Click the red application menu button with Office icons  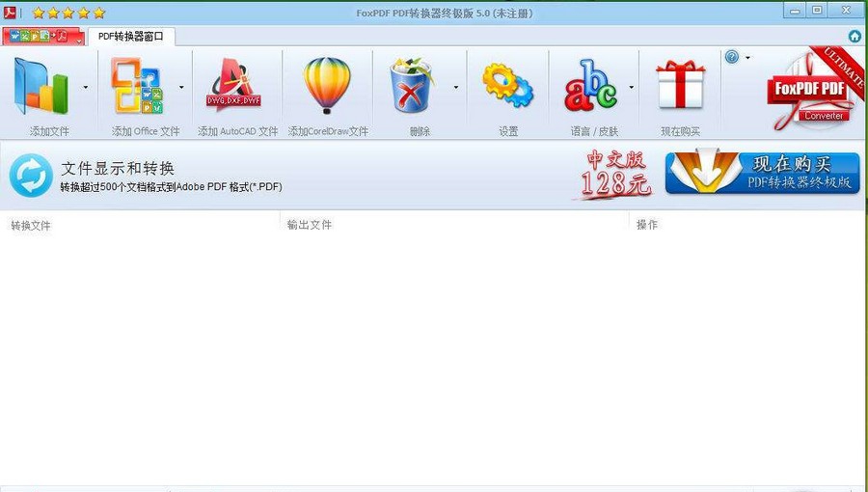pyautogui.click(x=43, y=37)
